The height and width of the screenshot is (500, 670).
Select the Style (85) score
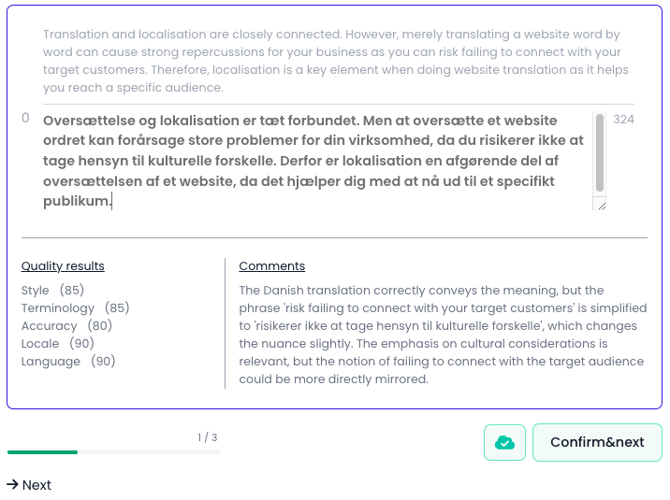(52, 291)
